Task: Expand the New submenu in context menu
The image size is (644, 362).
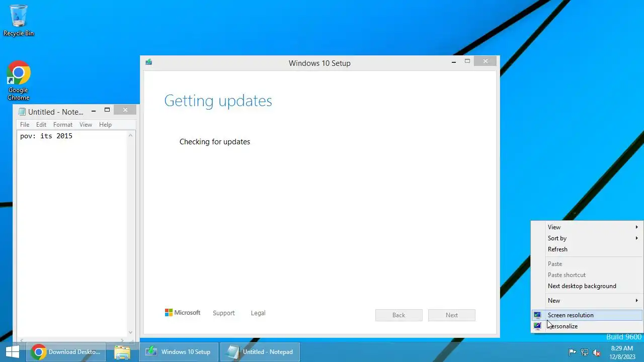Action: 587,301
